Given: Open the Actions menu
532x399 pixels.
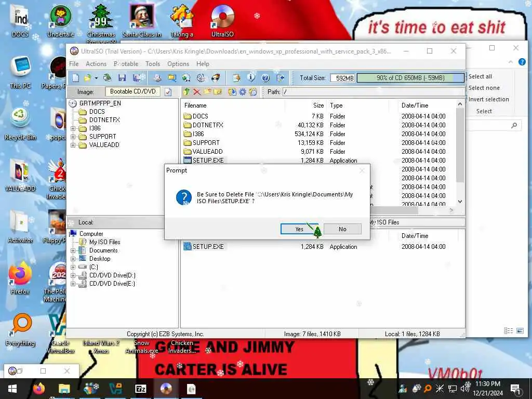Looking at the screenshot, I should coord(96,64).
